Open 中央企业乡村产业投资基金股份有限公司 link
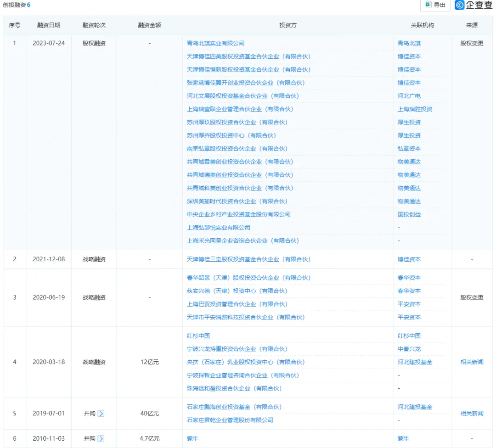This screenshot has width=496, height=448. pyautogui.click(x=238, y=215)
